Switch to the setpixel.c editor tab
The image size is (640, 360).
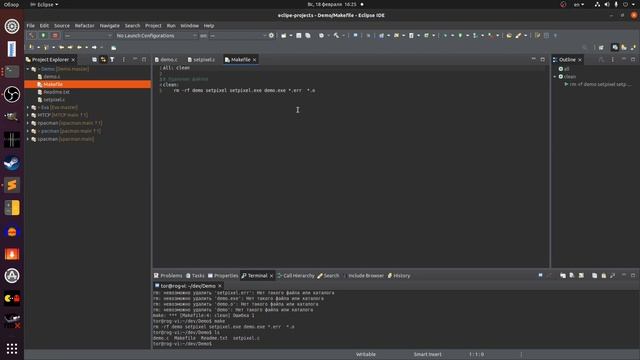(x=201, y=60)
